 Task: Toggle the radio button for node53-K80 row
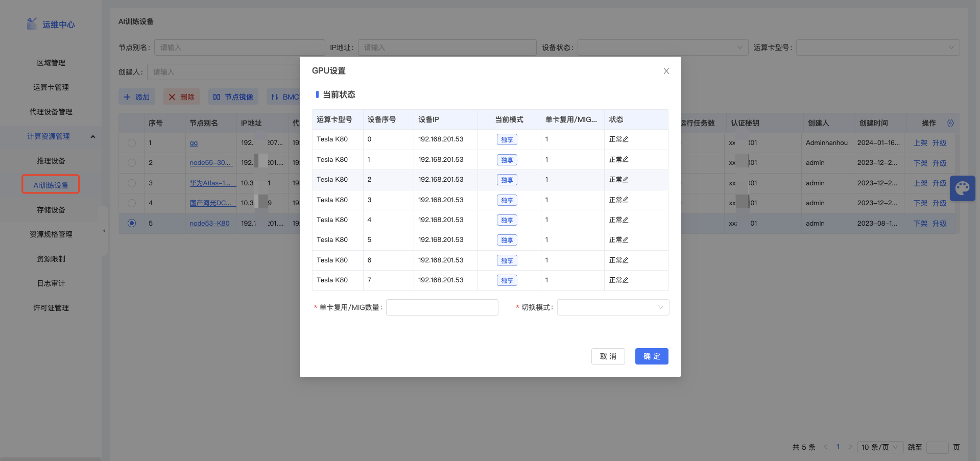pyautogui.click(x=132, y=223)
